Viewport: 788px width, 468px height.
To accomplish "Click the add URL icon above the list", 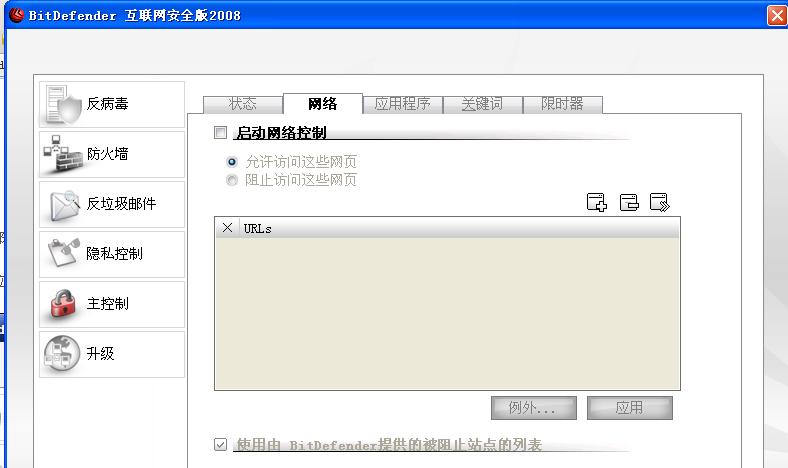I will pyautogui.click(x=597, y=202).
